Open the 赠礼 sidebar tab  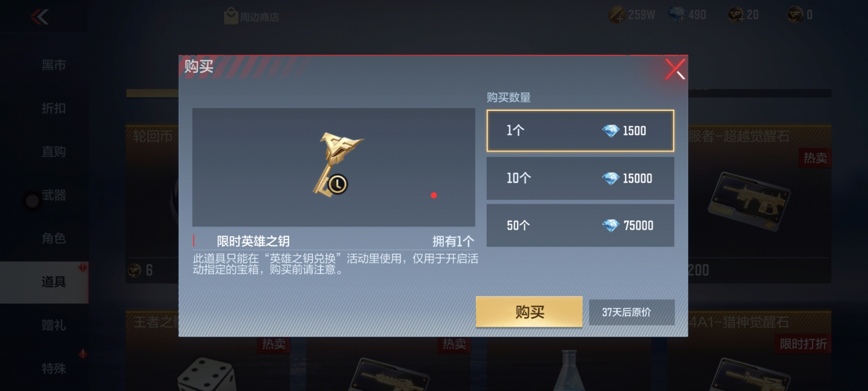pos(54,325)
